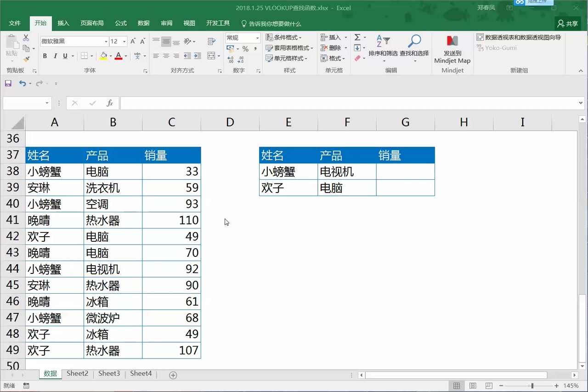This screenshot has height=392, width=588.
Task: Click the formula bar input field
Action: coord(349,103)
